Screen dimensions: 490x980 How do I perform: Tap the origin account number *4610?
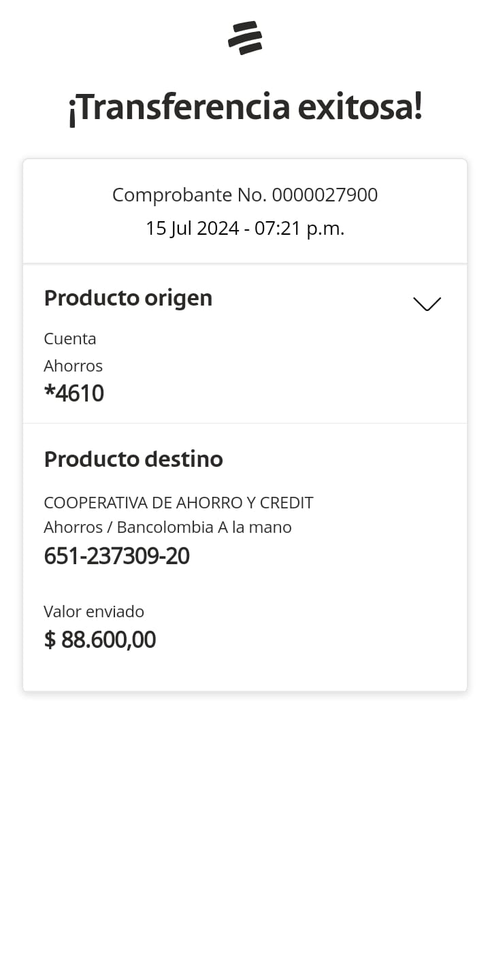click(73, 393)
